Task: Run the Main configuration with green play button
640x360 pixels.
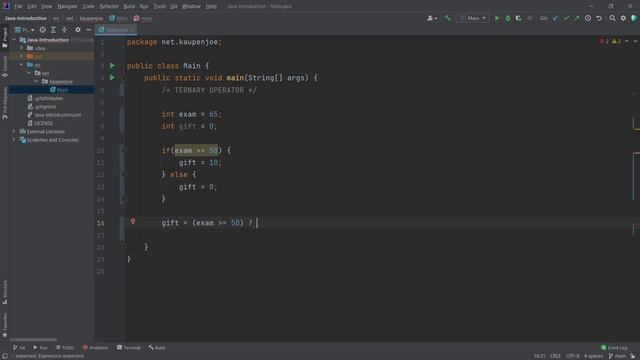Action: [497, 18]
